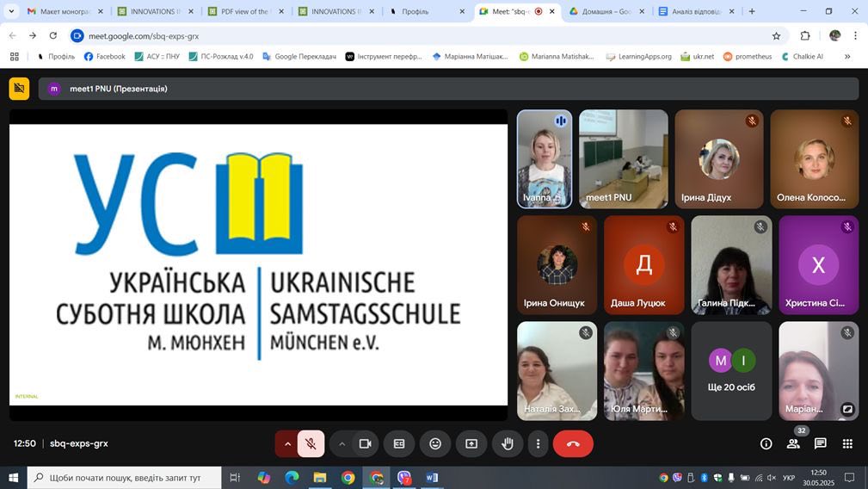Open the meeting activities grid icon
The height and width of the screenshot is (489, 868).
click(x=847, y=443)
